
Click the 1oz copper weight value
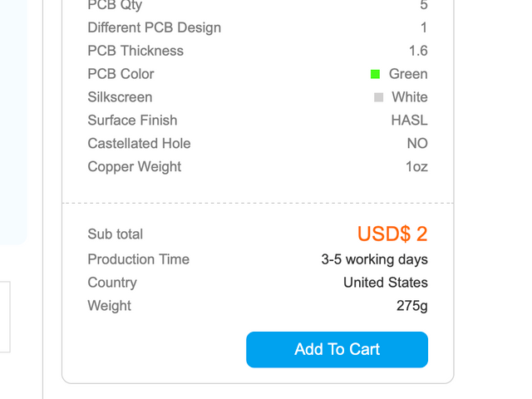tap(416, 167)
